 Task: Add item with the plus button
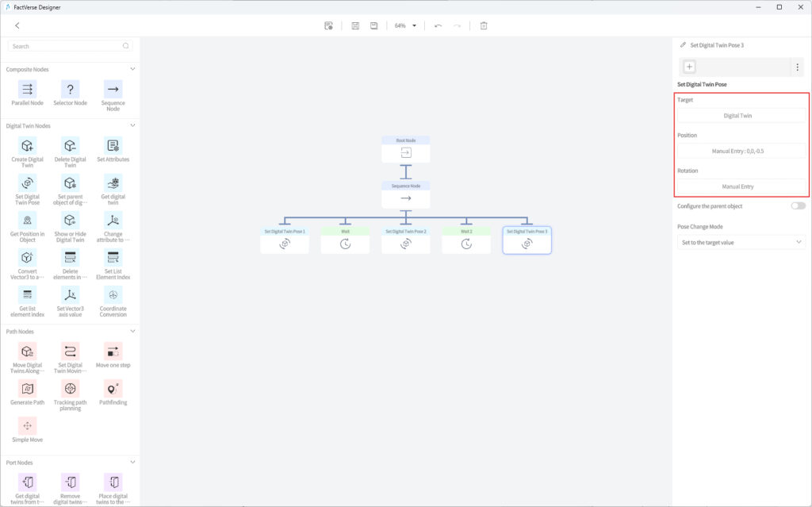pyautogui.click(x=689, y=67)
